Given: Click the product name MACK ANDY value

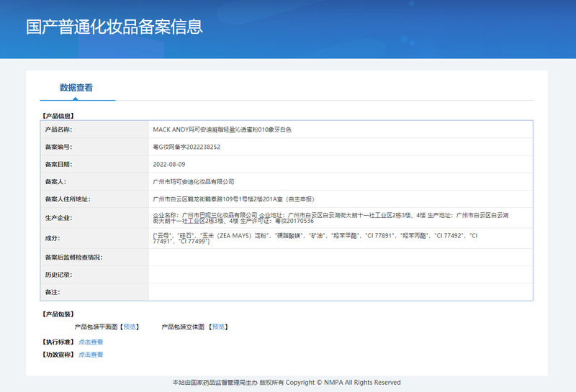Looking at the screenshot, I should point(222,129).
